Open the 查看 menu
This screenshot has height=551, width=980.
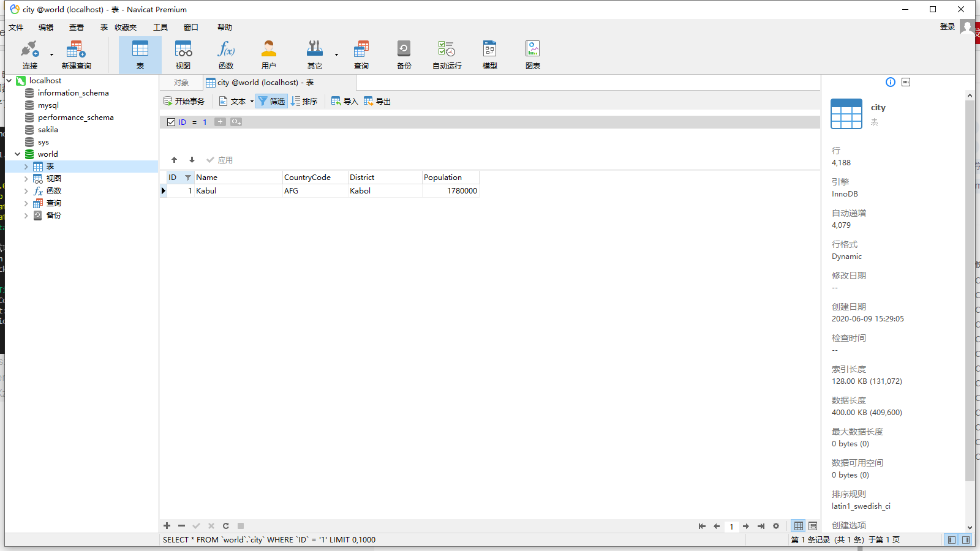[x=77, y=27]
